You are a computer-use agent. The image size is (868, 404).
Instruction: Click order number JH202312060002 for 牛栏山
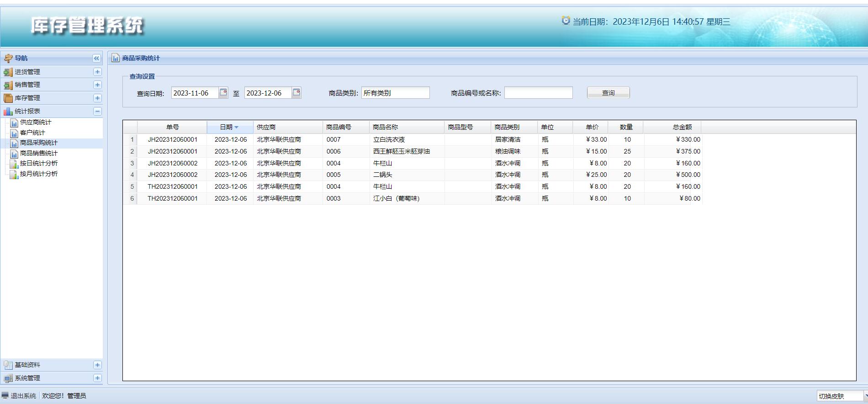click(x=173, y=163)
